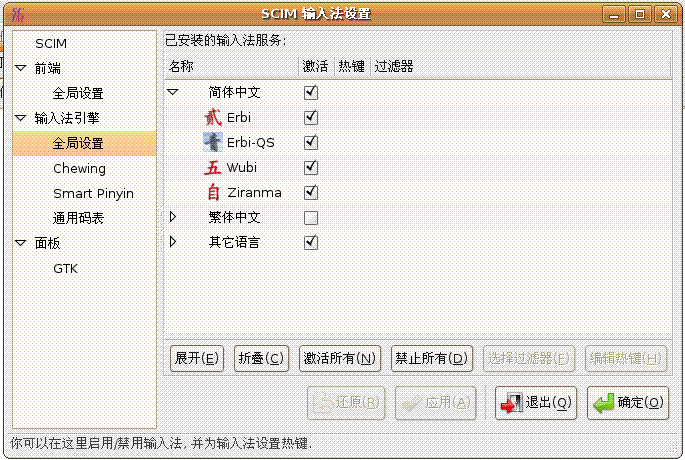
Task: Open 通用码表 settings page
Action: (x=78, y=218)
